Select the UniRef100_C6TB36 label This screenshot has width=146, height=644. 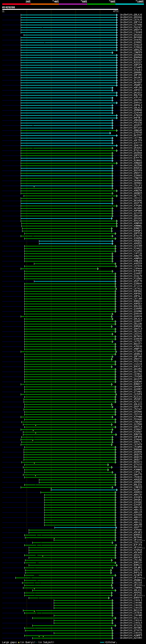point(131,613)
